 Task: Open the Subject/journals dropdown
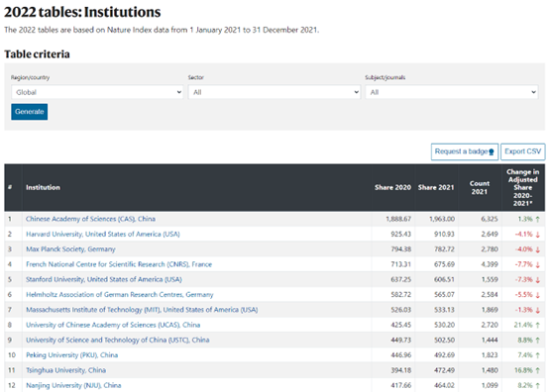(x=452, y=92)
